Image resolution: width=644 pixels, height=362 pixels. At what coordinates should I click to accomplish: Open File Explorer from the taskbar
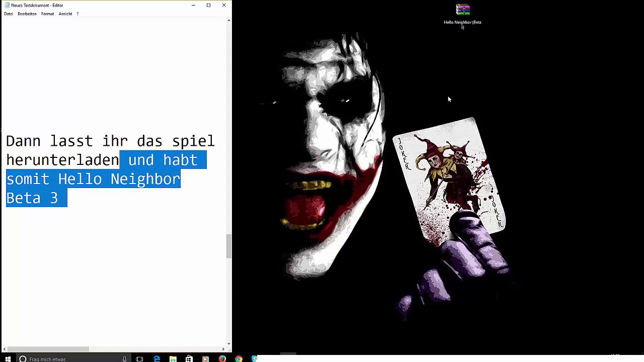tap(173, 359)
